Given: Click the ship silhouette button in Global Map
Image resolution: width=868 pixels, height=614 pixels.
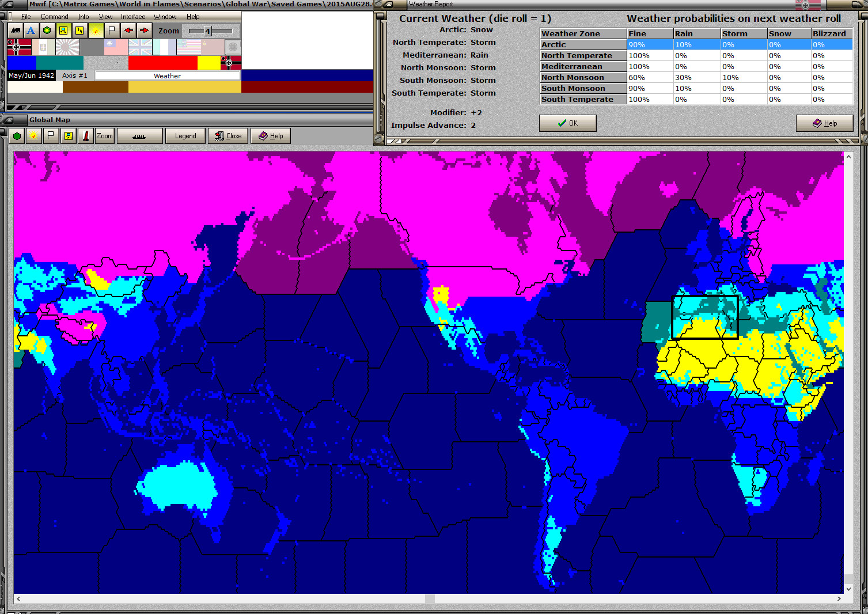Looking at the screenshot, I should point(139,137).
